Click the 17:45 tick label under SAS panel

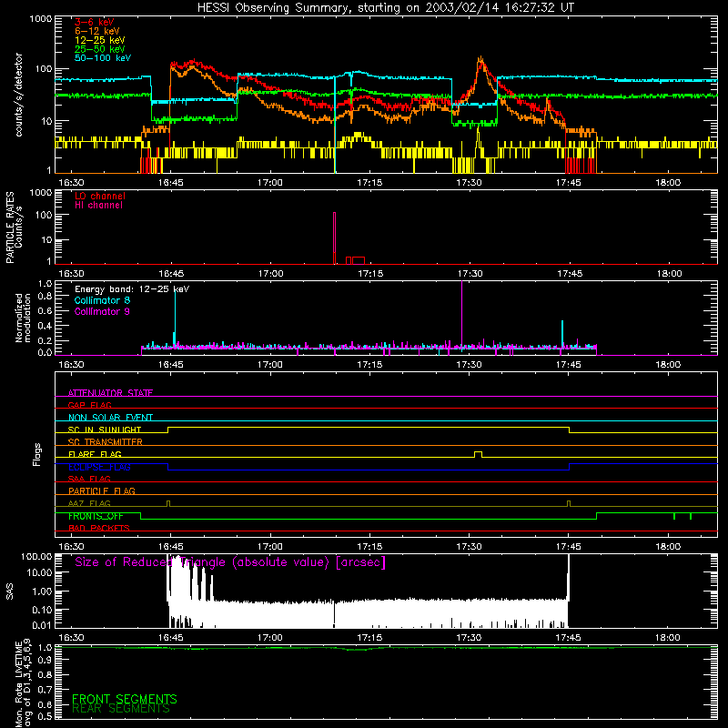(568, 638)
